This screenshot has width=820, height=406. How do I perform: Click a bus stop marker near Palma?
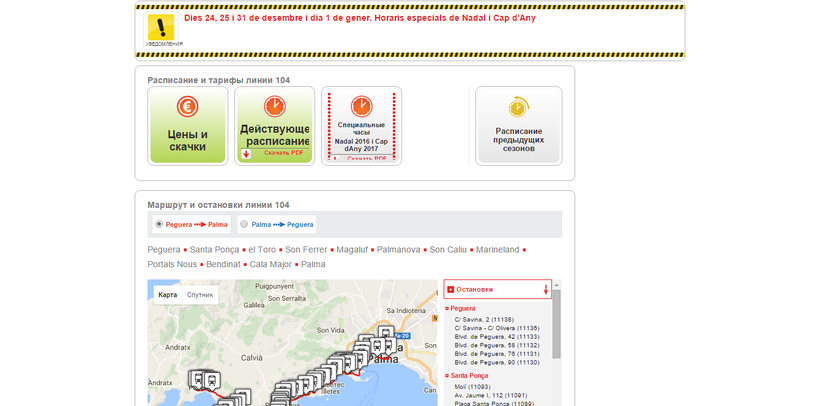386,335
